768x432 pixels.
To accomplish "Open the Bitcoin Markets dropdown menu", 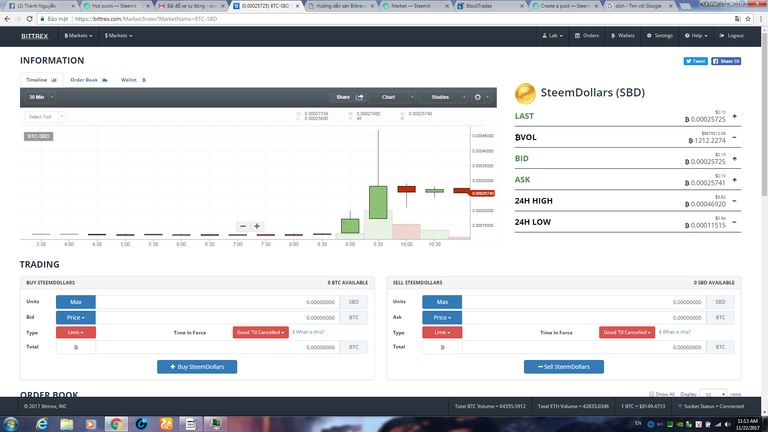I will click(x=78, y=36).
